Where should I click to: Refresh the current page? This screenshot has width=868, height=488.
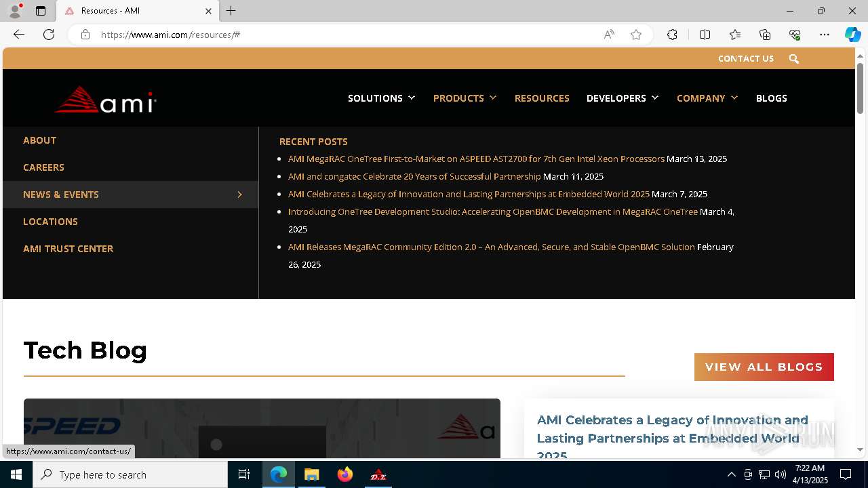tap(49, 35)
